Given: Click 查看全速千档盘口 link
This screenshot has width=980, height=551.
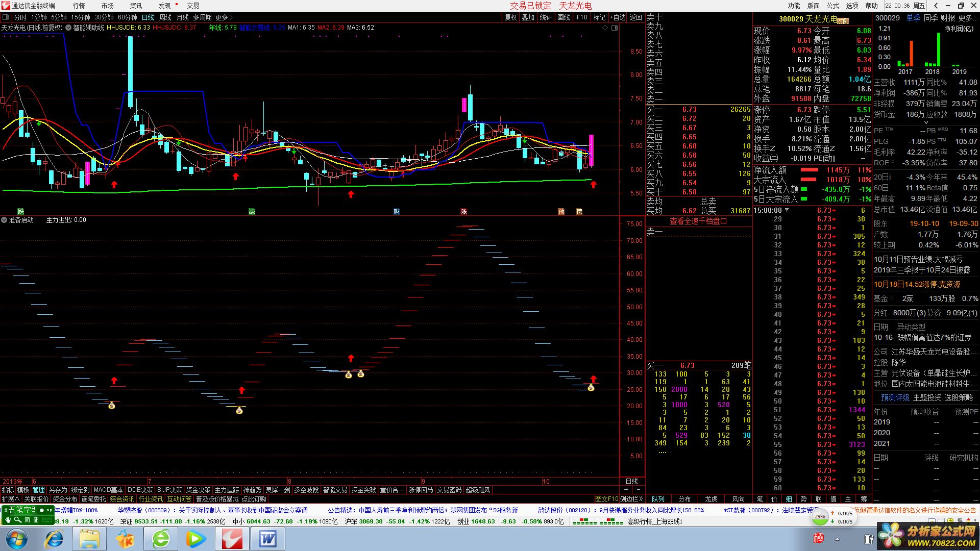Looking at the screenshot, I should point(698,221).
